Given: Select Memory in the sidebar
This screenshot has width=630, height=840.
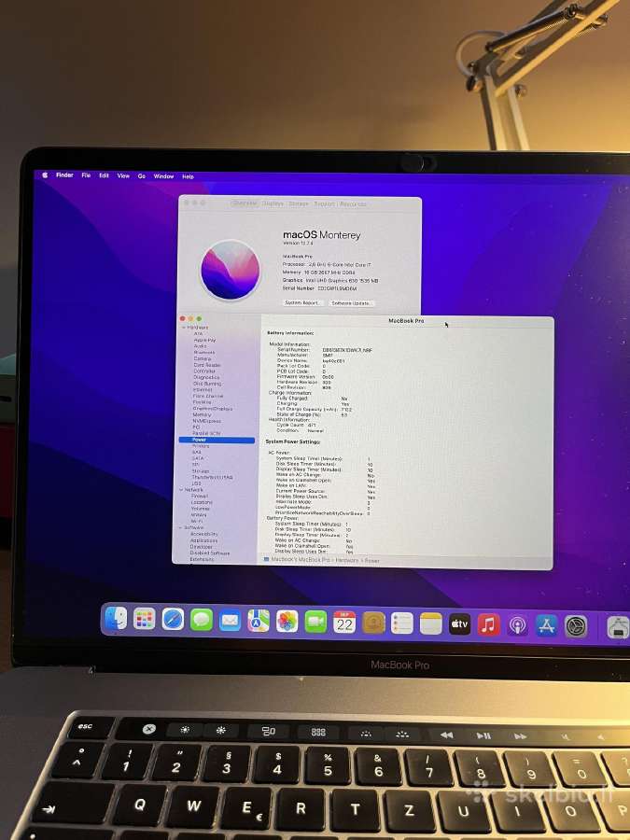Looking at the screenshot, I should [x=202, y=414].
